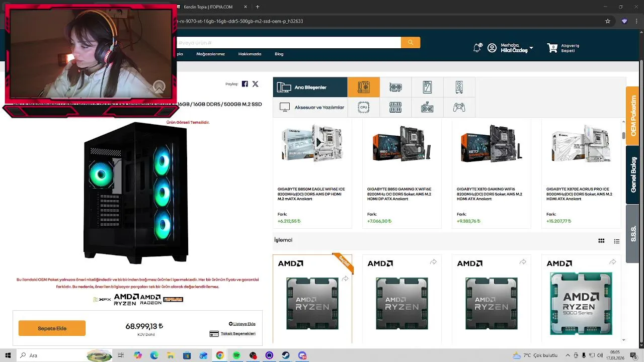
Task: Click share arrow on Ryzen 9000 Series card
Action: 612,262
